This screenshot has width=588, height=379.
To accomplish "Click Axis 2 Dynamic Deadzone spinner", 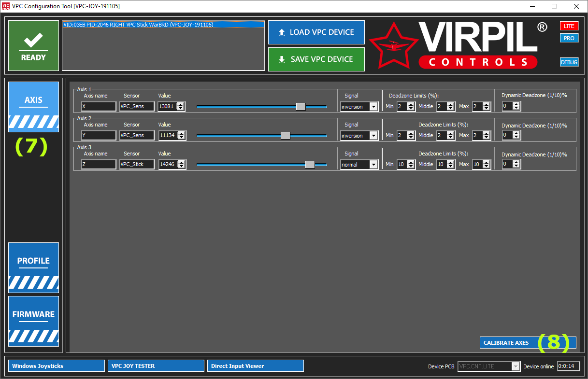I will (x=511, y=135).
